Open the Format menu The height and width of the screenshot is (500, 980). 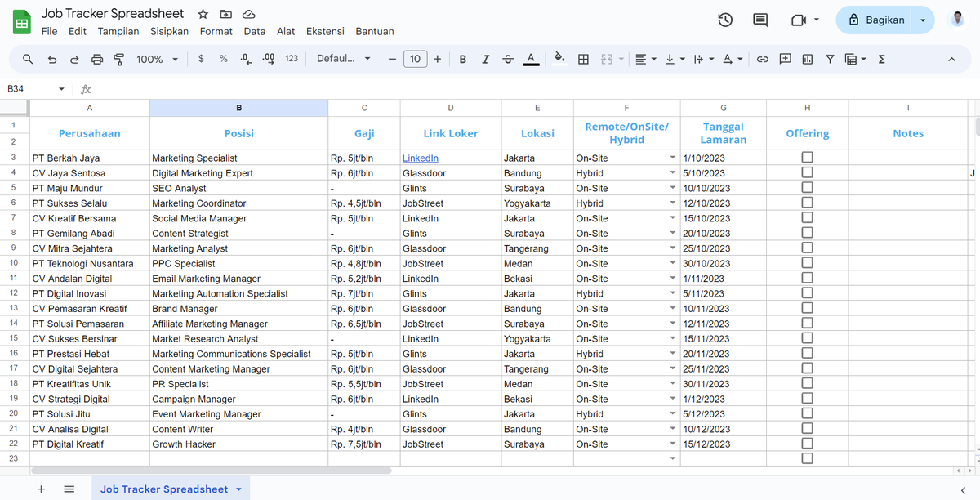click(x=216, y=31)
